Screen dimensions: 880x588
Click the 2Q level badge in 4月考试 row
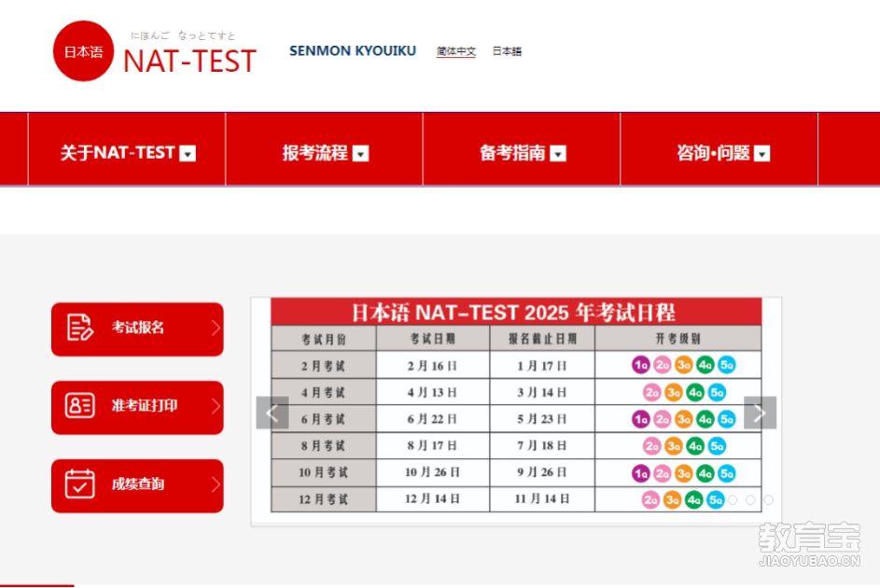point(651,392)
